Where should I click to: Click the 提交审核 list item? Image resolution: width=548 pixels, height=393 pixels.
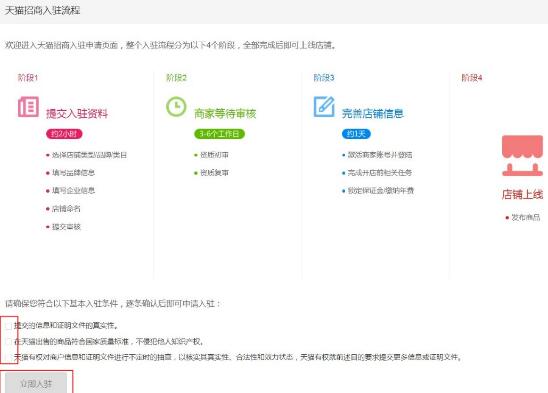click(x=66, y=227)
